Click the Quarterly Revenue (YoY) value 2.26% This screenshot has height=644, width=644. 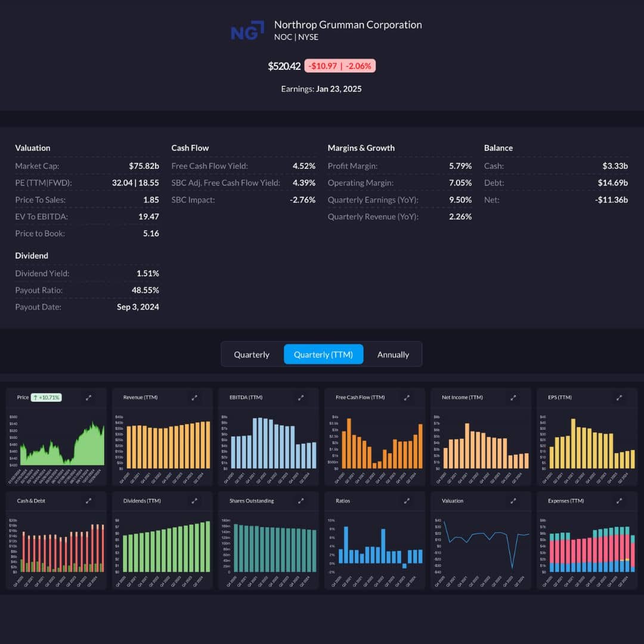pos(460,216)
